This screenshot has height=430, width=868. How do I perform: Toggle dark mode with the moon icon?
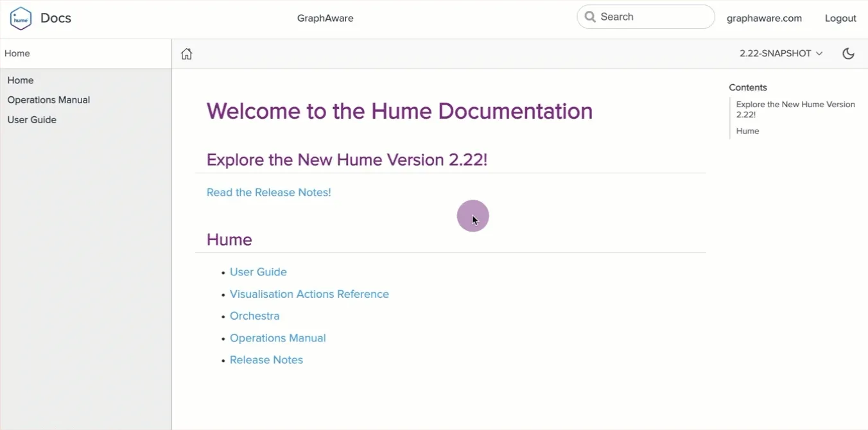tap(848, 54)
